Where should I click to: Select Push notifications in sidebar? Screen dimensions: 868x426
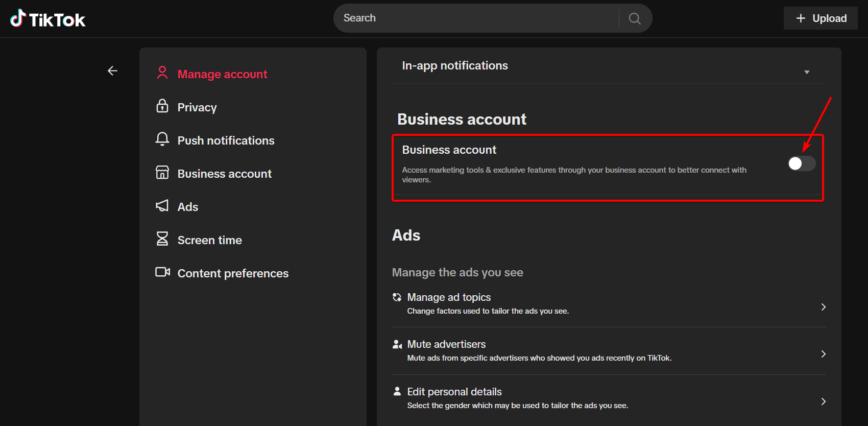226,140
